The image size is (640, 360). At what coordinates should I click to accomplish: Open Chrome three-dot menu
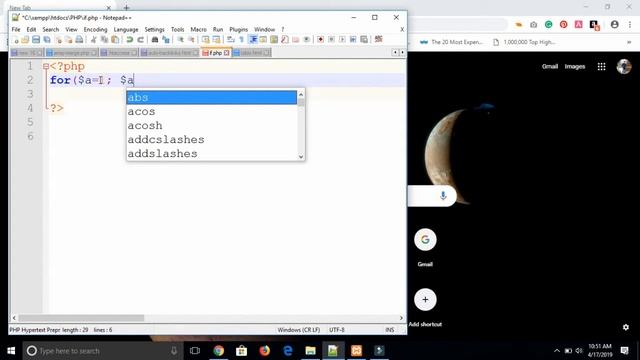coord(629,25)
